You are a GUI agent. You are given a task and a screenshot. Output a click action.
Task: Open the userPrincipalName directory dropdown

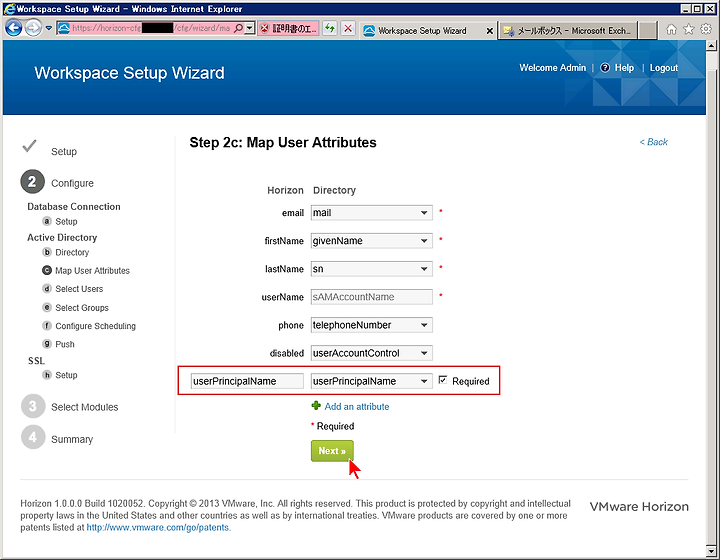(371, 381)
